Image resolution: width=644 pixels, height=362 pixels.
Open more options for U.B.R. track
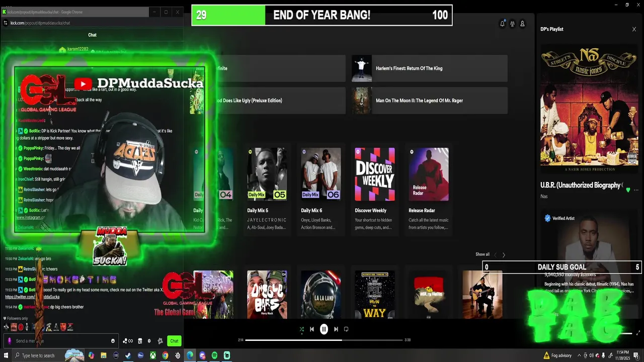[x=636, y=190]
